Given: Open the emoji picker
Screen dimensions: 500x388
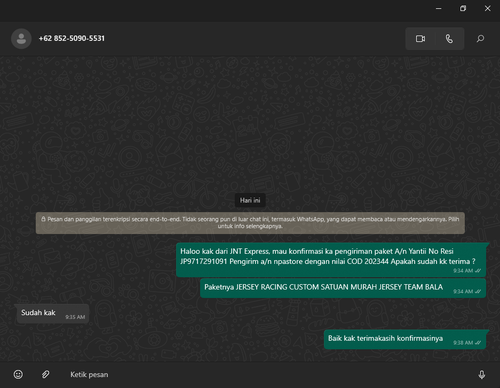Looking at the screenshot, I should tap(18, 374).
